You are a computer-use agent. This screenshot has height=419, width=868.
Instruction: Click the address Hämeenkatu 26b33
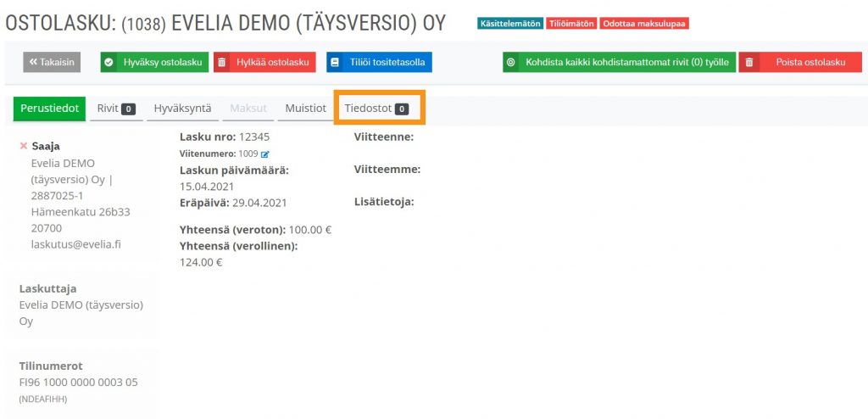click(81, 212)
